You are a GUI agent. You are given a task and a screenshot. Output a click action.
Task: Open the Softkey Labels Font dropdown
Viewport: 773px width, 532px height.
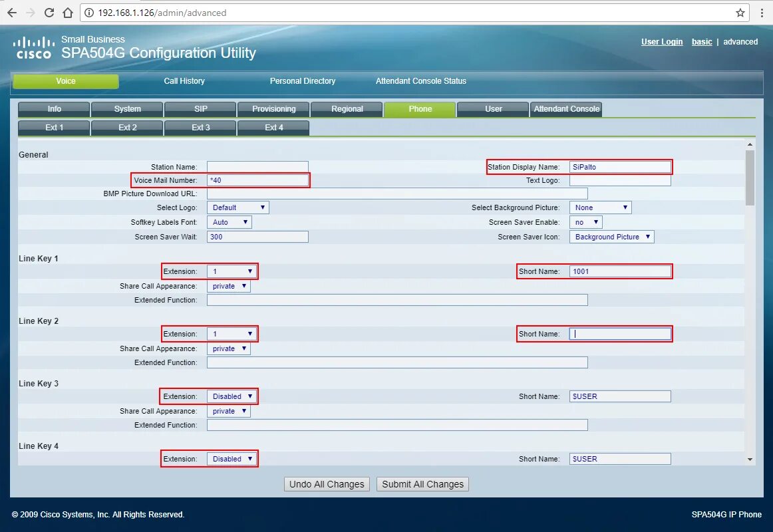230,223
